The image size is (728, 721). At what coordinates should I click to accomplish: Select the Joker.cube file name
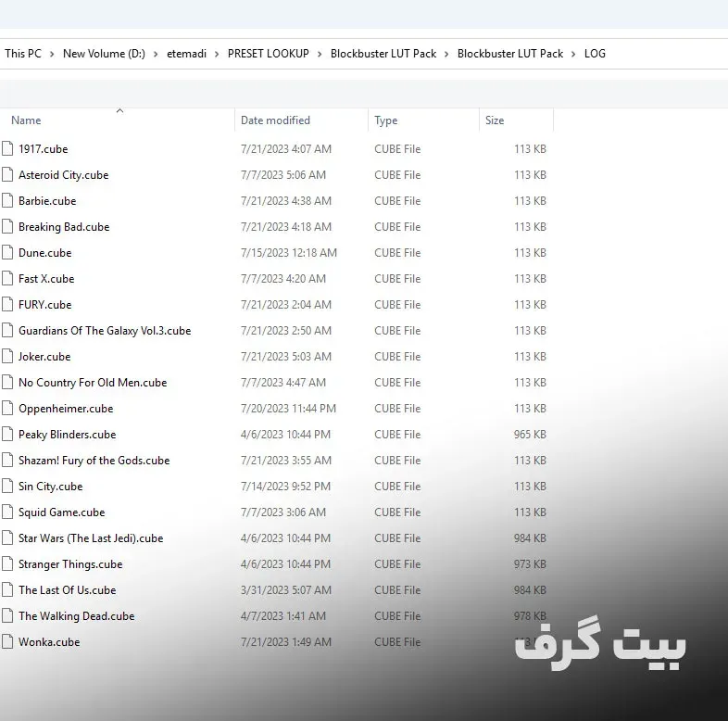pyautogui.click(x=44, y=356)
